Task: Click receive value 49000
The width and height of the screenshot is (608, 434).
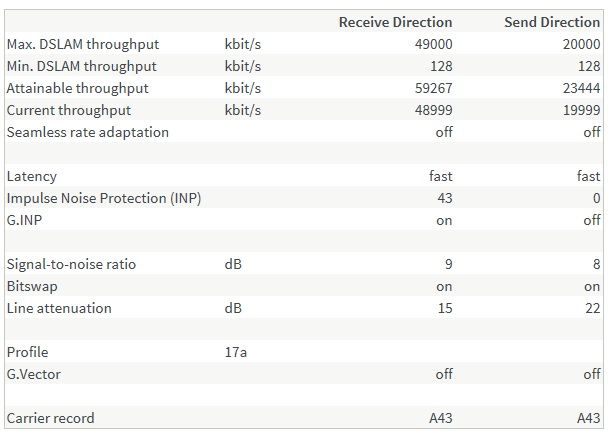Action: click(434, 44)
